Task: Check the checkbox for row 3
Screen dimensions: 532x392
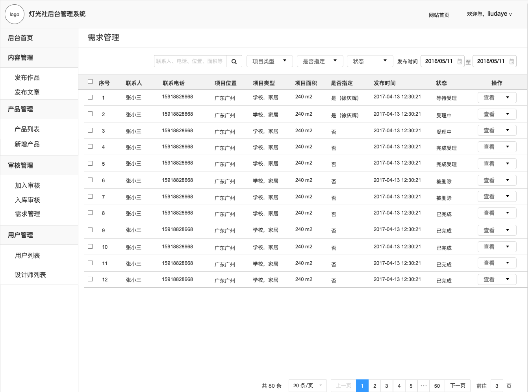Action: coord(90,130)
